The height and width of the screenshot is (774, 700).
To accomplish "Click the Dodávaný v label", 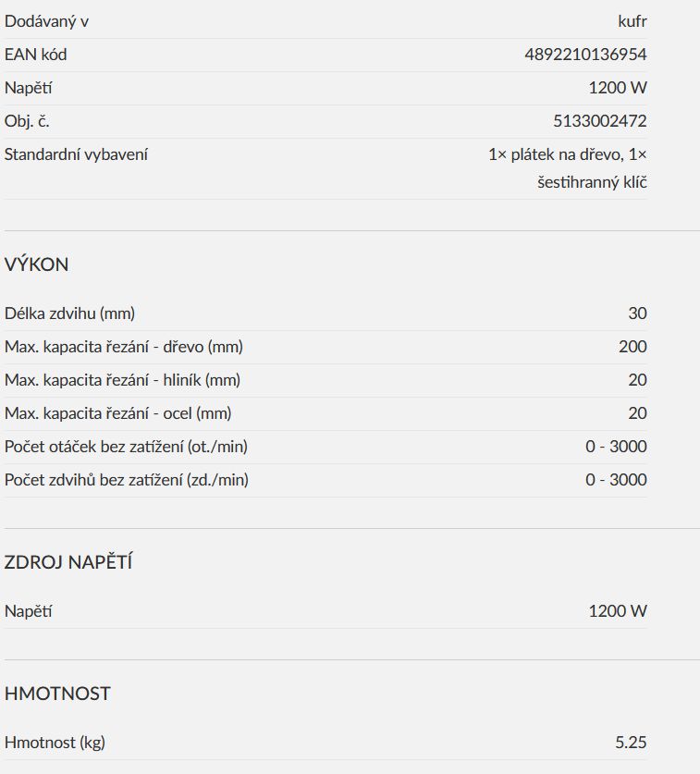I will pyautogui.click(x=46, y=21).
